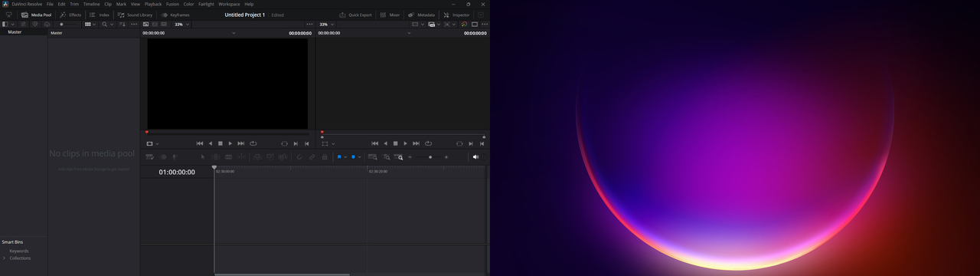980x276 pixels.
Task: Open the Fairlight menu
Action: coord(206,4)
